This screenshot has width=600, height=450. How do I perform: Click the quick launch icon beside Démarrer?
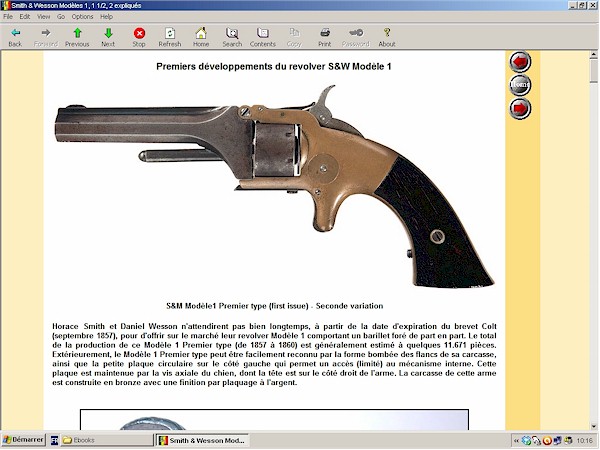point(54,440)
